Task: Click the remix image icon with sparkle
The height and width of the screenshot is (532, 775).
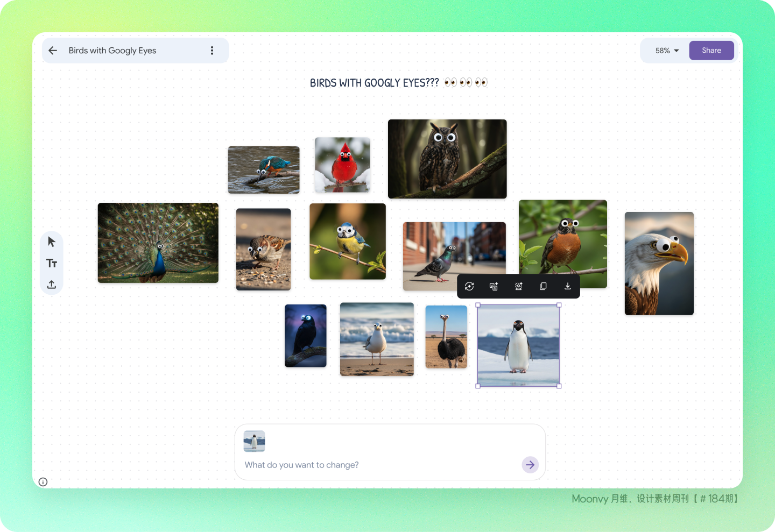Action: coord(494,286)
